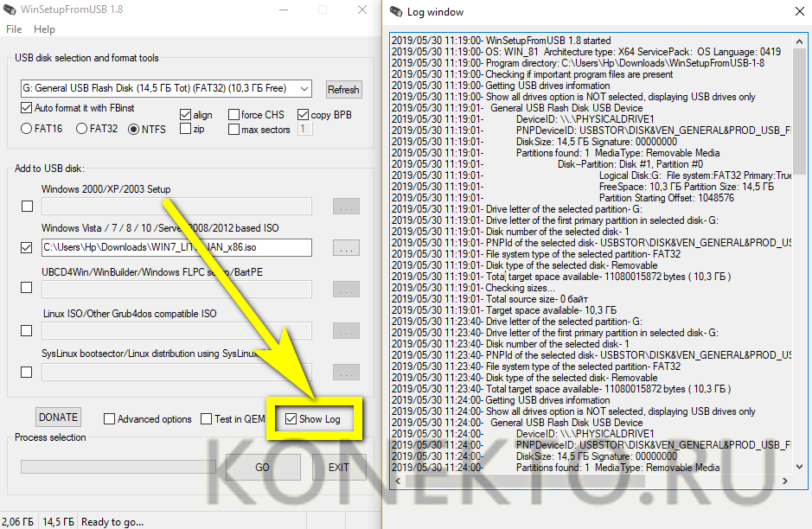Screen dimensions: 812x529
Task: Click 'Ready to go...' status bar text
Action: coord(112,522)
